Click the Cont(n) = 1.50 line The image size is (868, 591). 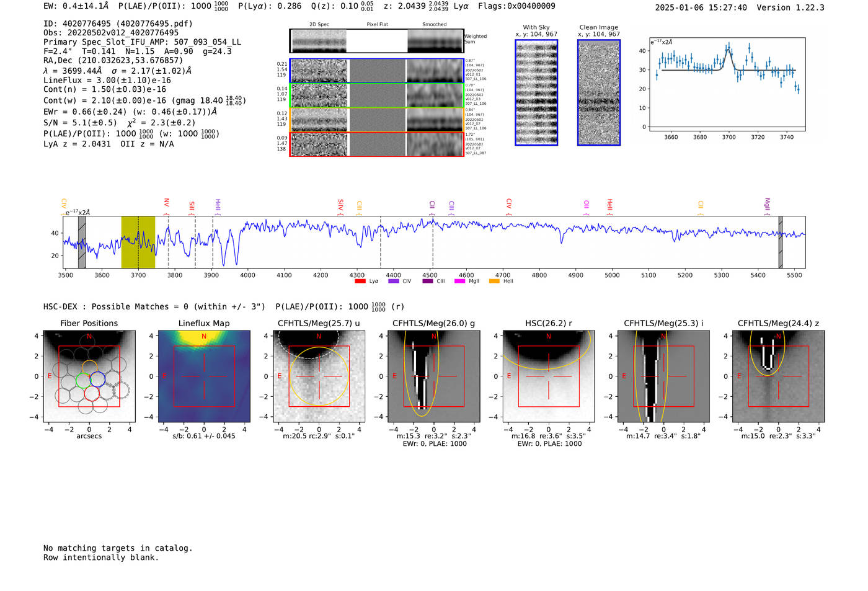pos(105,90)
